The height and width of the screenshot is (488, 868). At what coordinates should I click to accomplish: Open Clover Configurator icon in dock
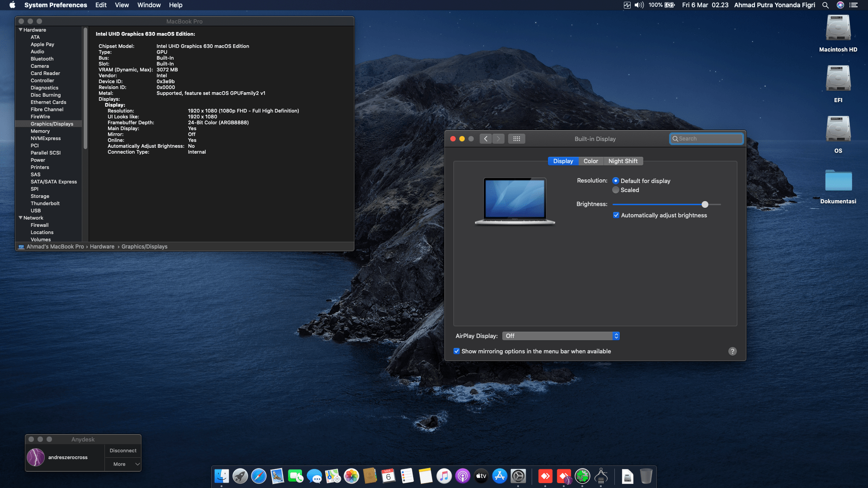(x=582, y=476)
